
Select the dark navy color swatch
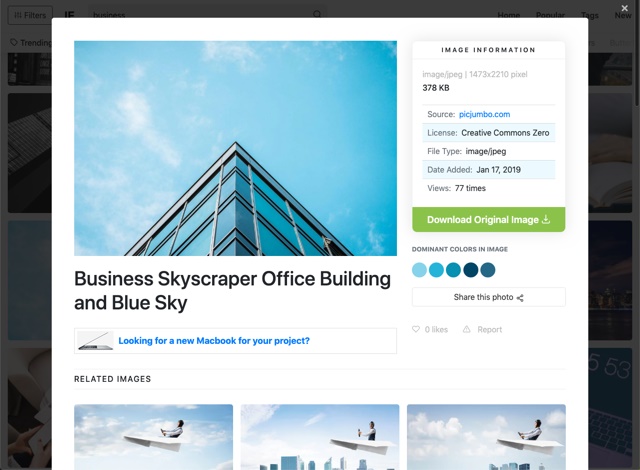point(471,270)
